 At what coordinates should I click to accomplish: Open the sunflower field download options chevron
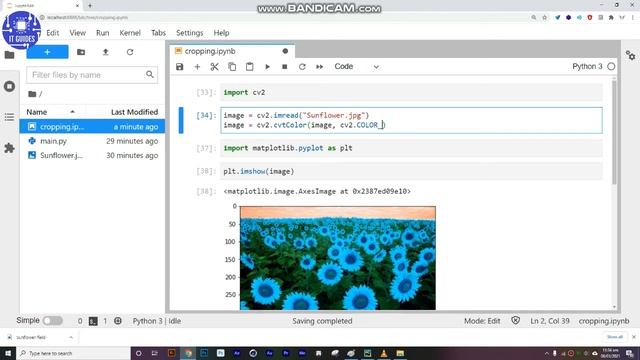point(71,337)
